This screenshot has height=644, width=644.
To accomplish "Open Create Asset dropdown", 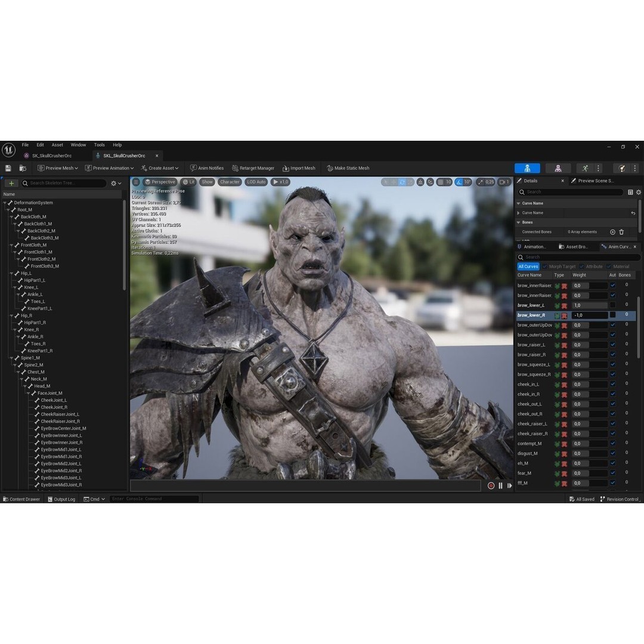I will point(160,168).
